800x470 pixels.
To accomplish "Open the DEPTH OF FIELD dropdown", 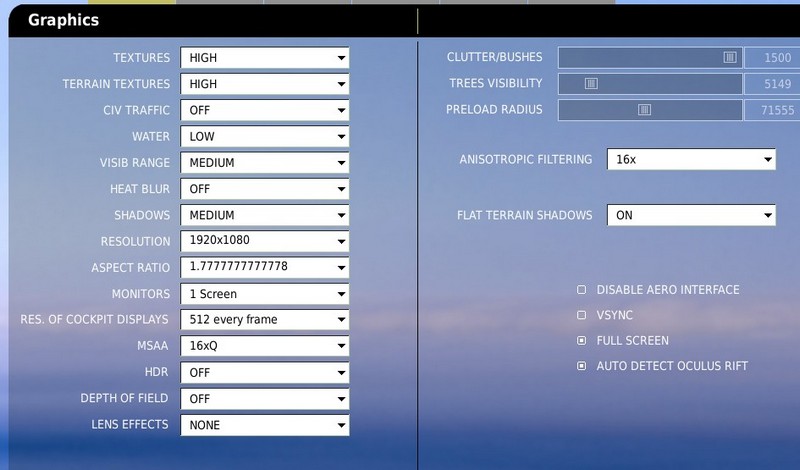I will coord(264,399).
